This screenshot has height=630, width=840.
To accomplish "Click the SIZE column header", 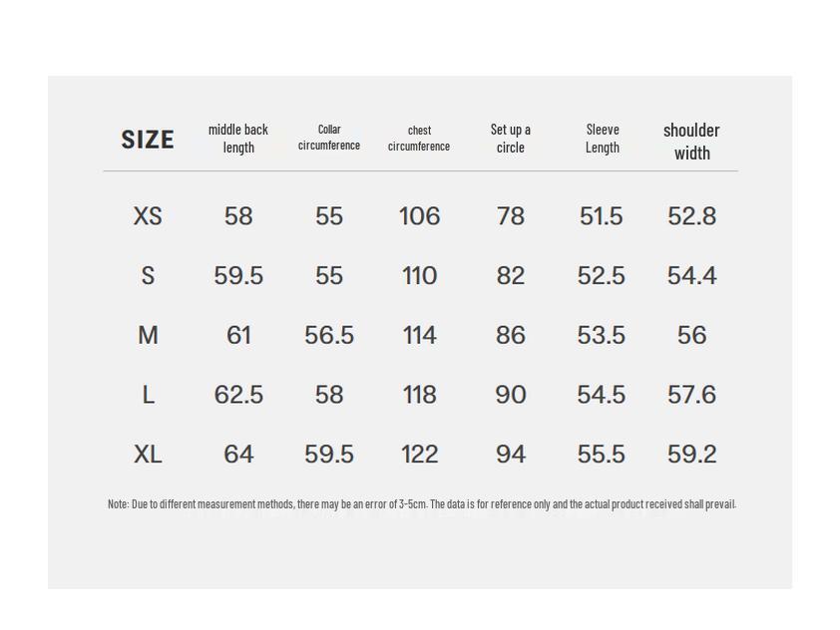I will 148,140.
